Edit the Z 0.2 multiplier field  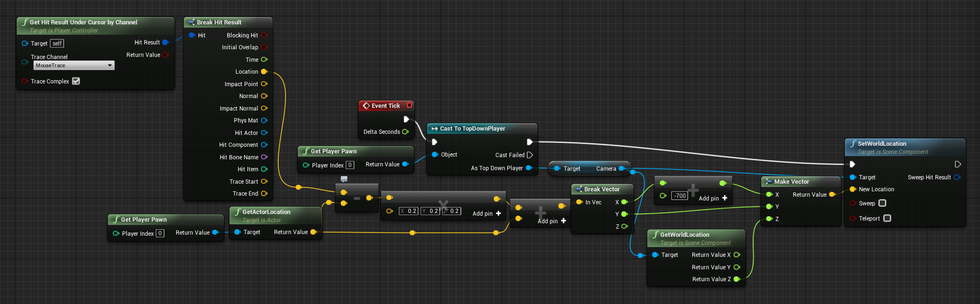pyautogui.click(x=451, y=211)
